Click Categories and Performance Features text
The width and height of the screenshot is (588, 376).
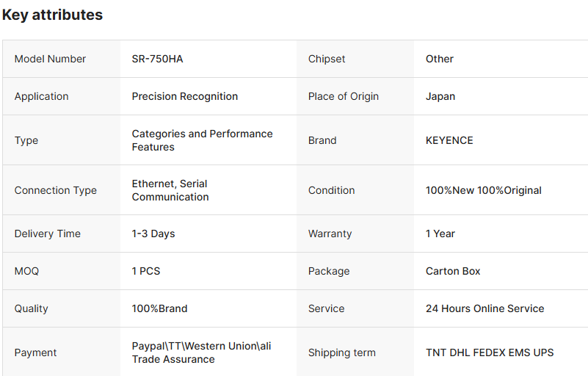point(202,140)
